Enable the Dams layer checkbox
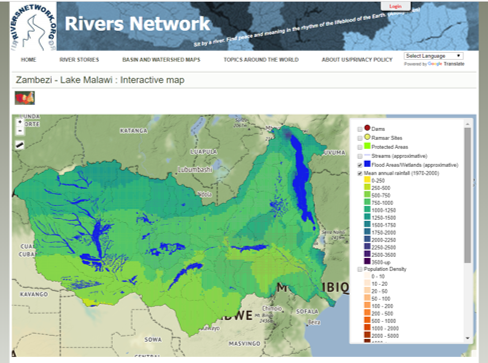 coord(360,129)
